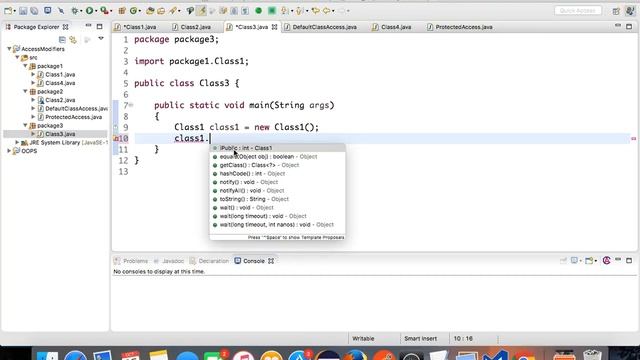
Task: Toggle Link with Editor in Package Explorer
Action: click(73, 40)
